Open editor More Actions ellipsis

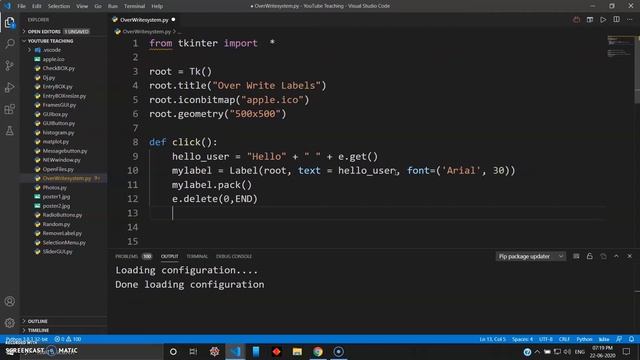630,20
